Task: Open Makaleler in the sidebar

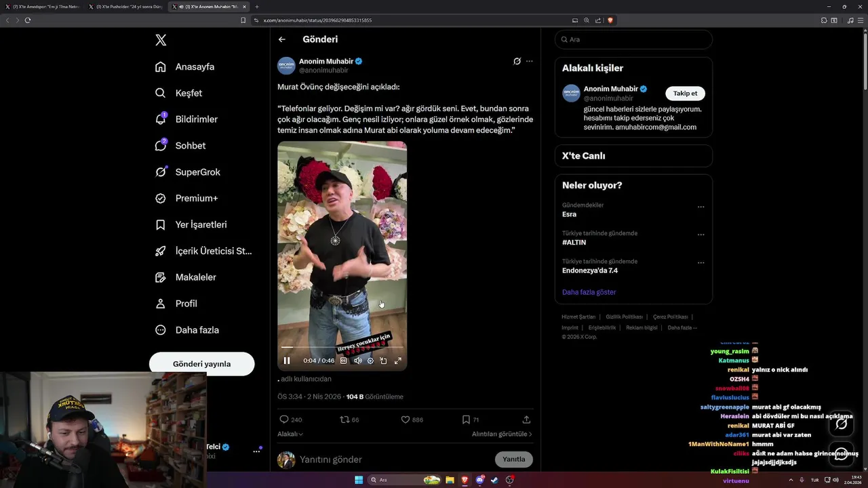Action: point(186,277)
